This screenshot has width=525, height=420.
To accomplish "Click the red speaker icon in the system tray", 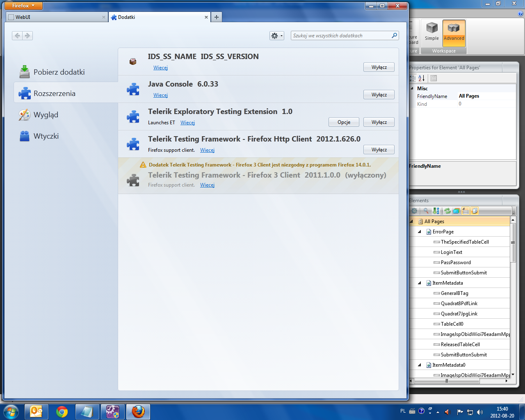I will point(447,412).
